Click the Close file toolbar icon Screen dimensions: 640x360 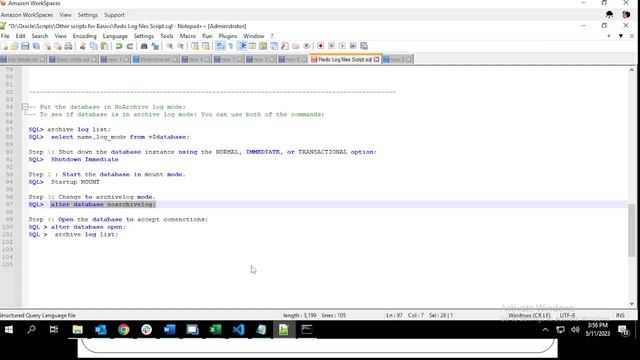point(47,46)
